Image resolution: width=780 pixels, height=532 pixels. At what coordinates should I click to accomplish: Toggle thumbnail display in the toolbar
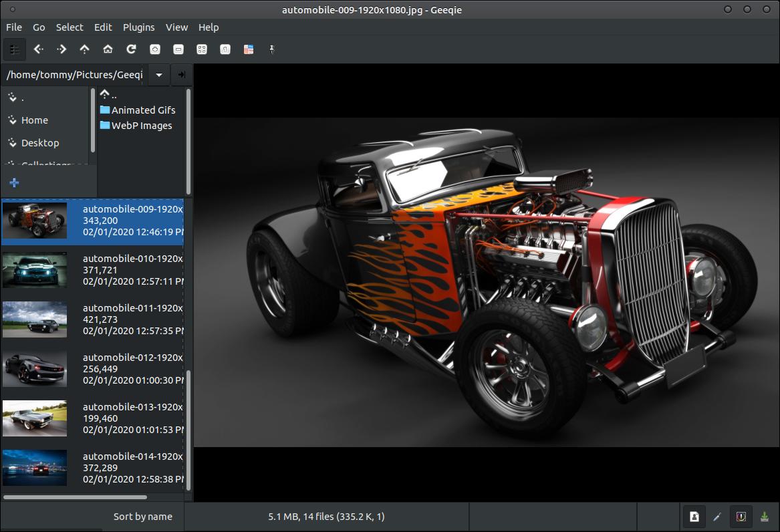point(15,49)
